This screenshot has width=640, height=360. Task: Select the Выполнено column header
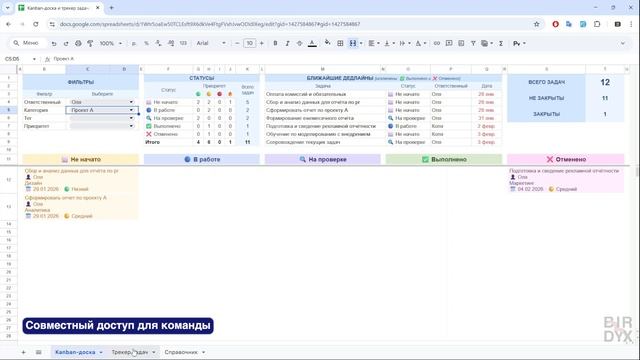point(444,159)
